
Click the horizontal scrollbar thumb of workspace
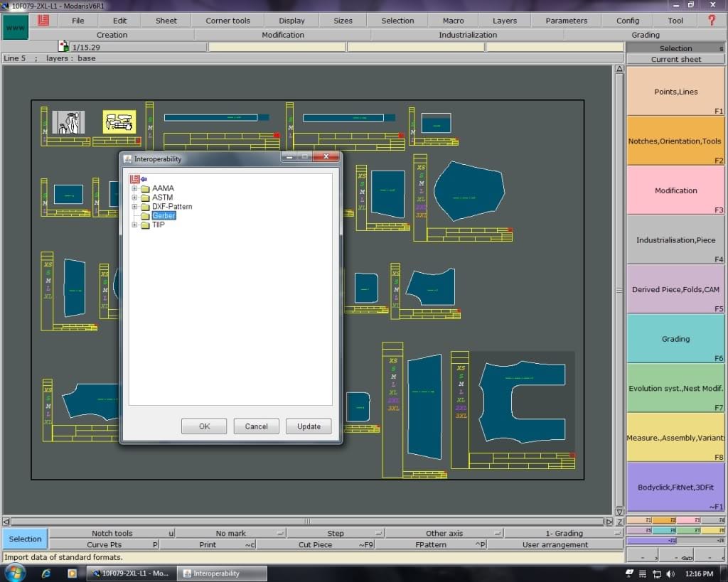click(307, 522)
